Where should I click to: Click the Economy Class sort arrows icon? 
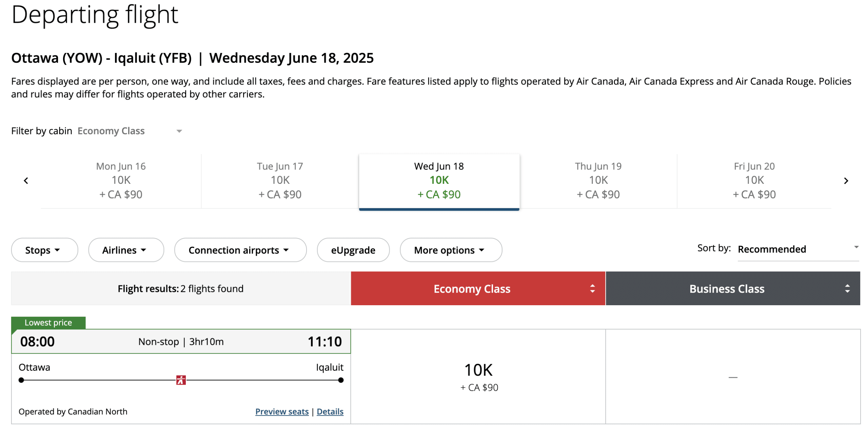click(x=592, y=289)
